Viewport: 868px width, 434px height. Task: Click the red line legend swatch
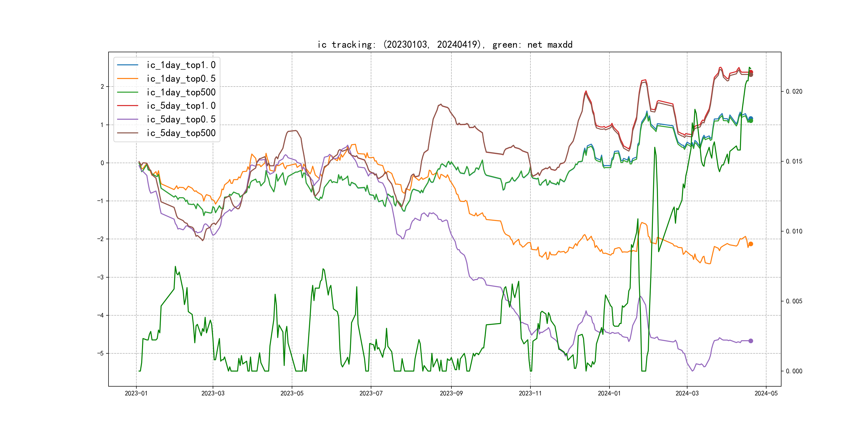(x=128, y=106)
